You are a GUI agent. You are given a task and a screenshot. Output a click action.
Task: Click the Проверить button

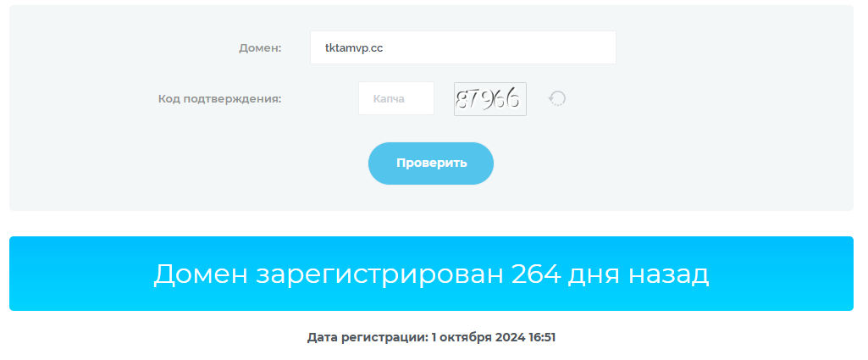pyautogui.click(x=431, y=163)
